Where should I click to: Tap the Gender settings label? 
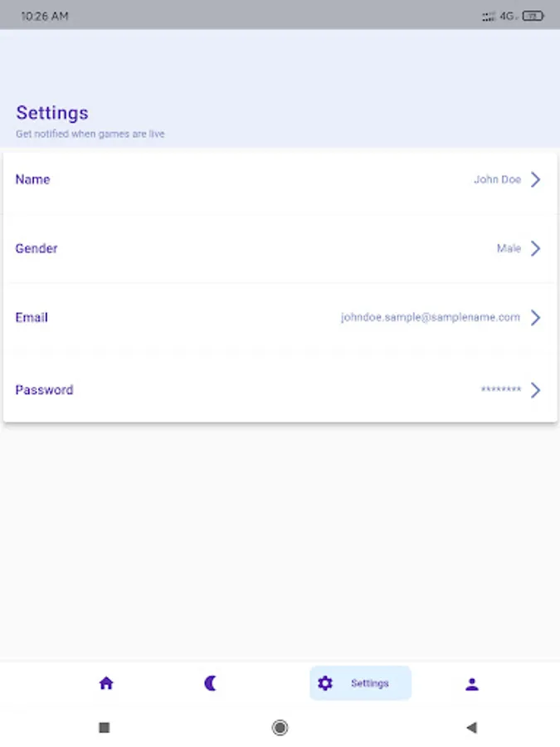pyautogui.click(x=37, y=248)
